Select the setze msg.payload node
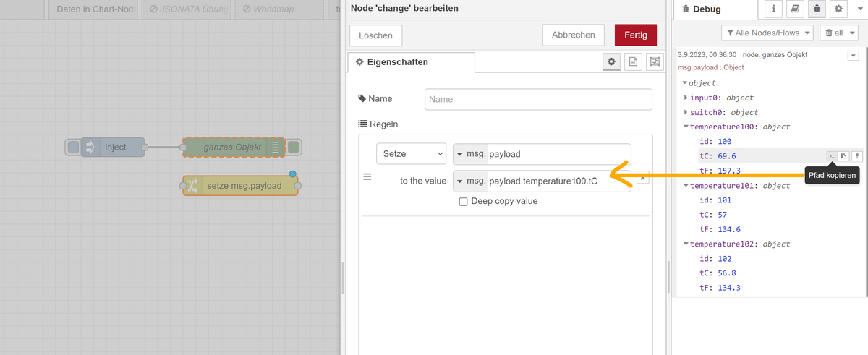 [240, 186]
